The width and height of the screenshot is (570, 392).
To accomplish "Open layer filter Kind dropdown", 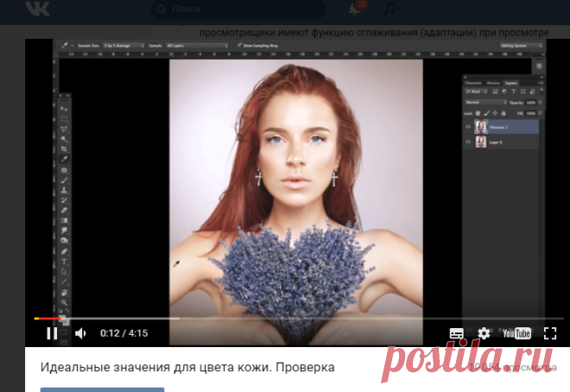I will tap(476, 92).
